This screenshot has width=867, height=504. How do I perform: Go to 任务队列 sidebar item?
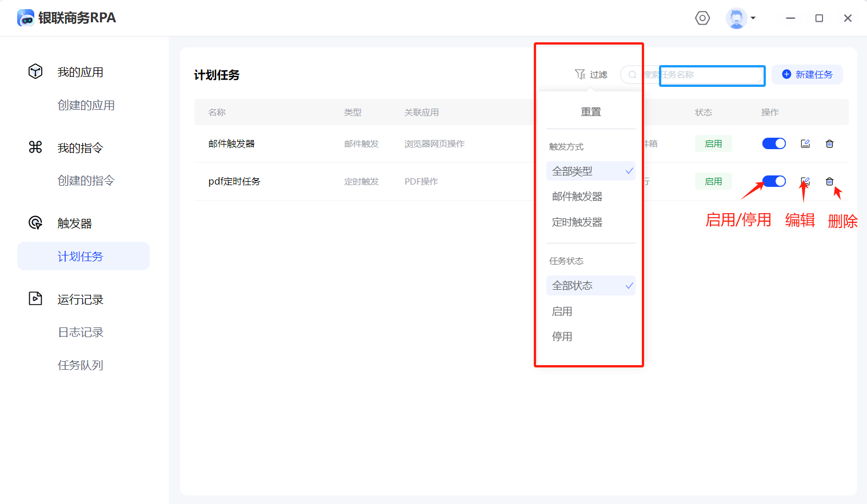click(81, 365)
